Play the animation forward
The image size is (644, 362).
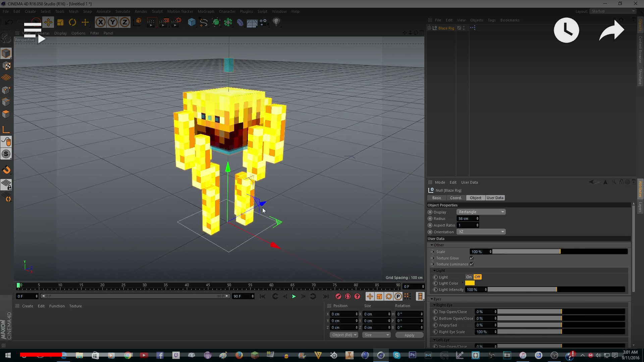294,296
